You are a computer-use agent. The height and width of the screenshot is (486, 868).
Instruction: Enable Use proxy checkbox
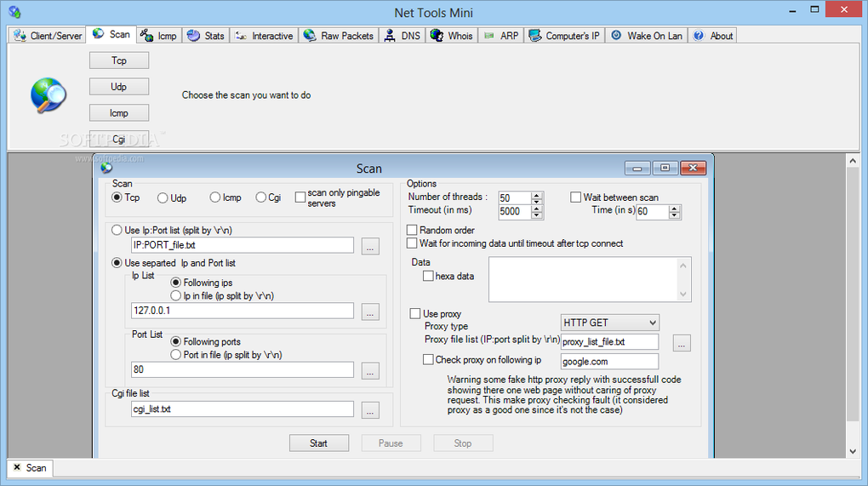point(415,313)
